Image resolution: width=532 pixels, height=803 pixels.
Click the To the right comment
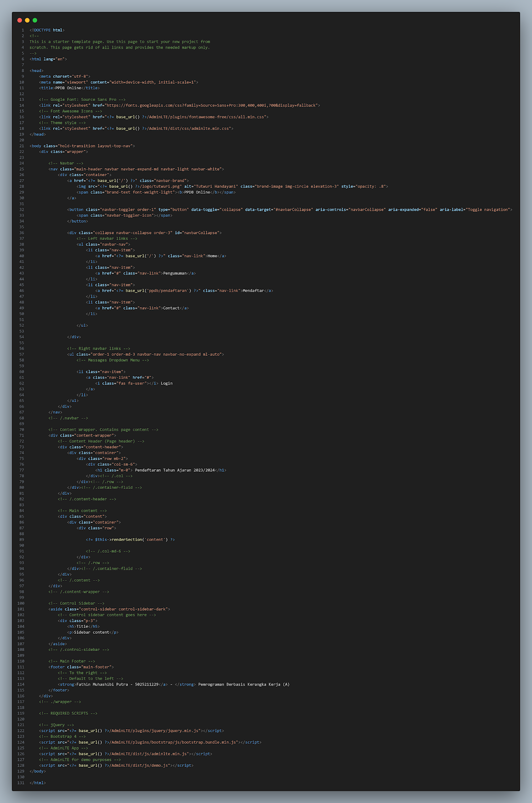[82, 673]
